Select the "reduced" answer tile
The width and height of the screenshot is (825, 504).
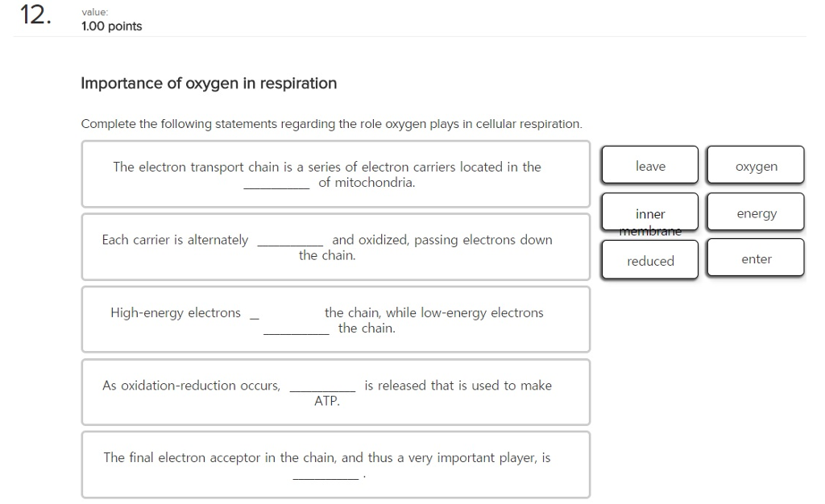pyautogui.click(x=649, y=260)
